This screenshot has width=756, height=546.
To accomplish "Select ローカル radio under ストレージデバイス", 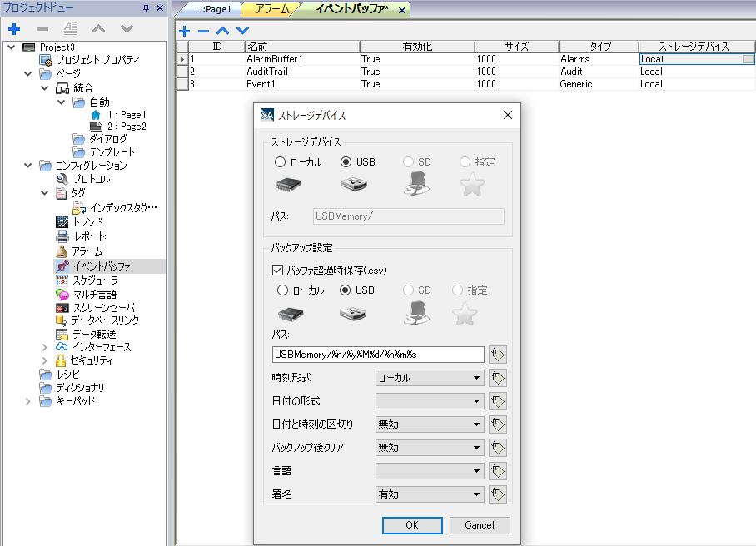I will pos(280,162).
